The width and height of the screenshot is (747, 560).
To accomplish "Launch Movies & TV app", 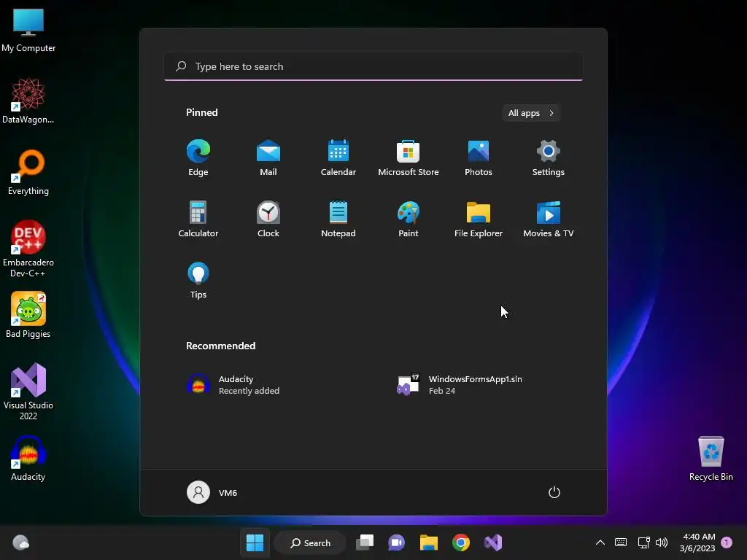I will (549, 219).
